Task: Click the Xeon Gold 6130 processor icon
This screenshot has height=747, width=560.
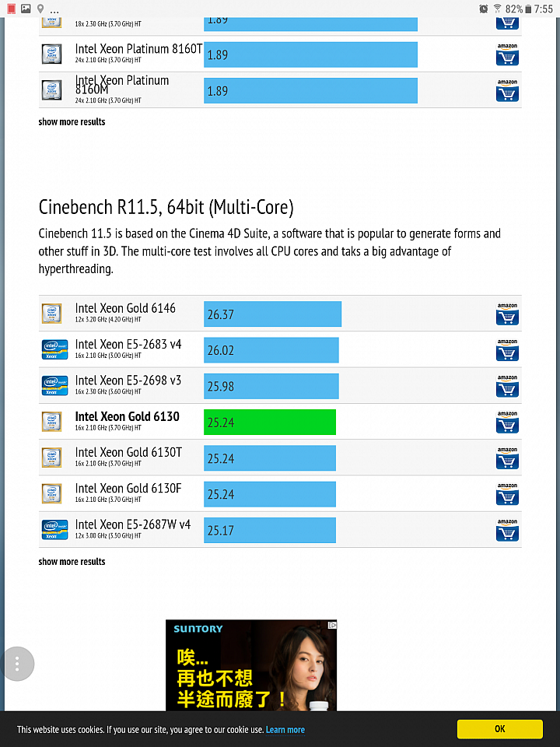Action: point(51,422)
